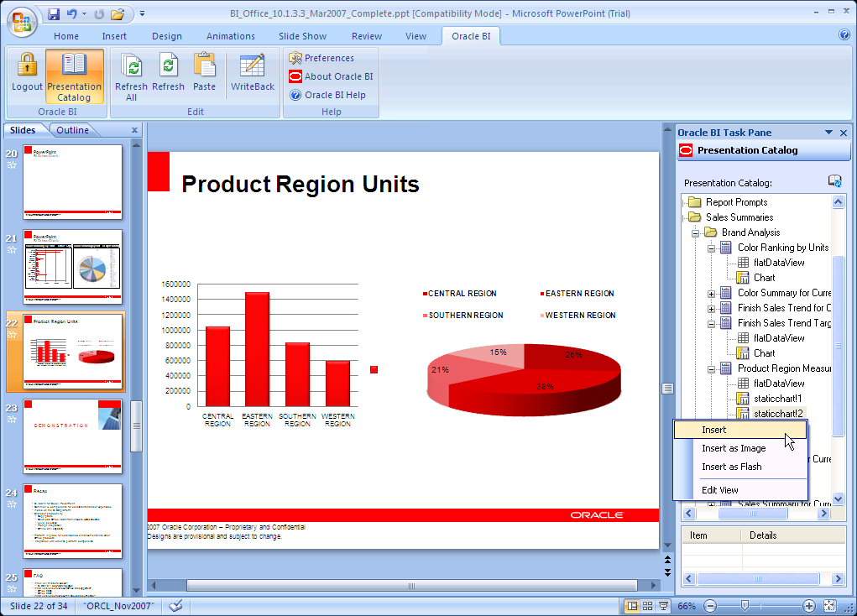Choose Insert as Image from context menu

point(740,448)
